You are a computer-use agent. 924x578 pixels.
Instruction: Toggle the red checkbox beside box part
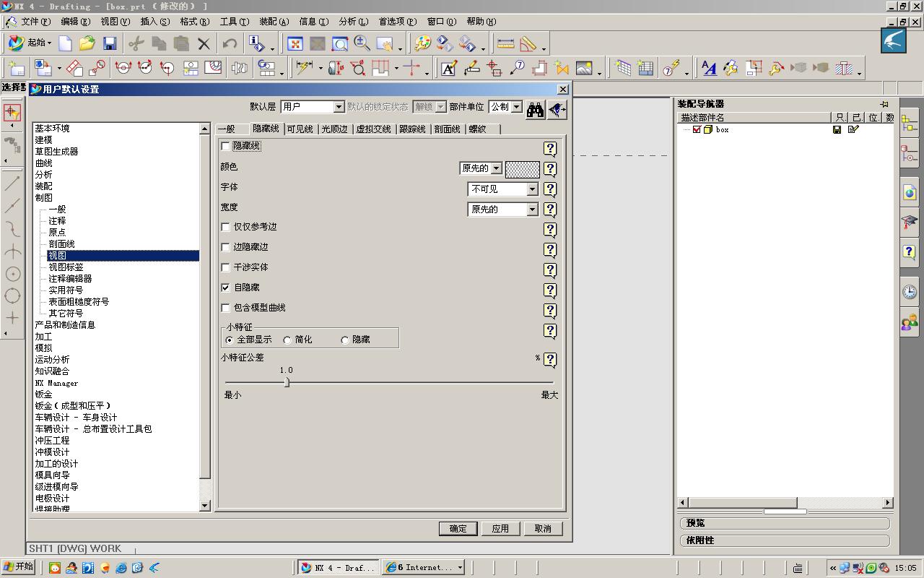[x=697, y=129]
